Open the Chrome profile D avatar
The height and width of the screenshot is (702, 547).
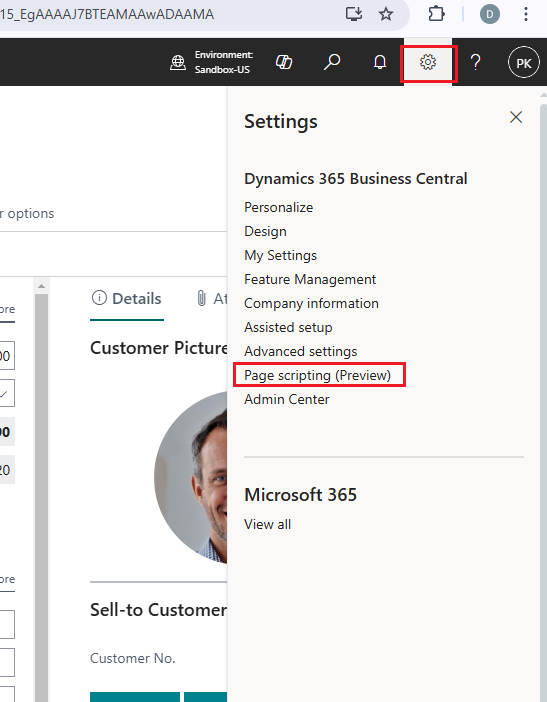click(x=490, y=14)
